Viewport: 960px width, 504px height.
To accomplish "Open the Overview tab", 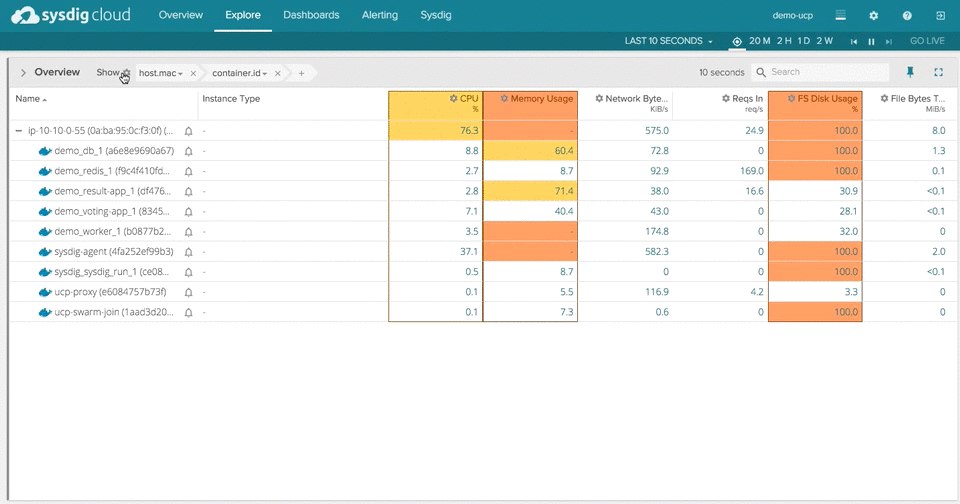I will tap(181, 15).
